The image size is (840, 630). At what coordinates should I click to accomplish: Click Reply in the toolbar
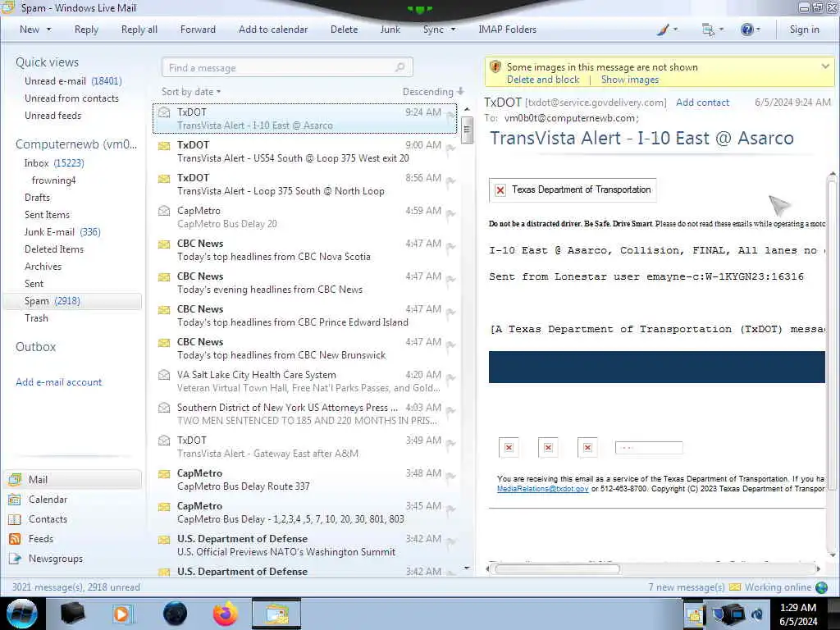(x=86, y=30)
